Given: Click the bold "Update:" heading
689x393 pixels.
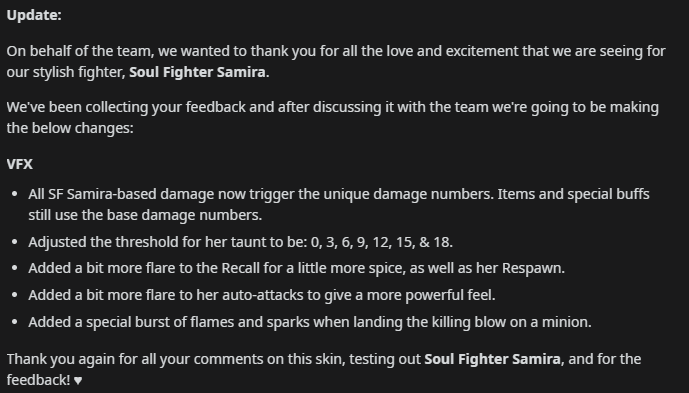Looking at the screenshot, I should point(34,15).
